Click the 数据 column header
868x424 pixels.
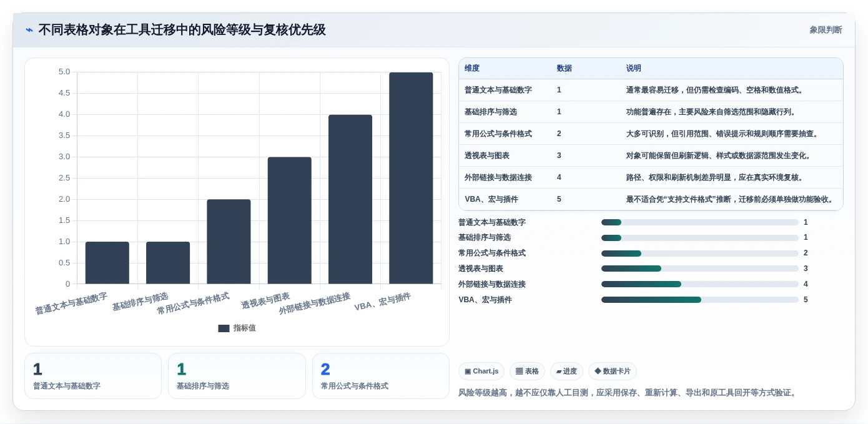point(565,69)
